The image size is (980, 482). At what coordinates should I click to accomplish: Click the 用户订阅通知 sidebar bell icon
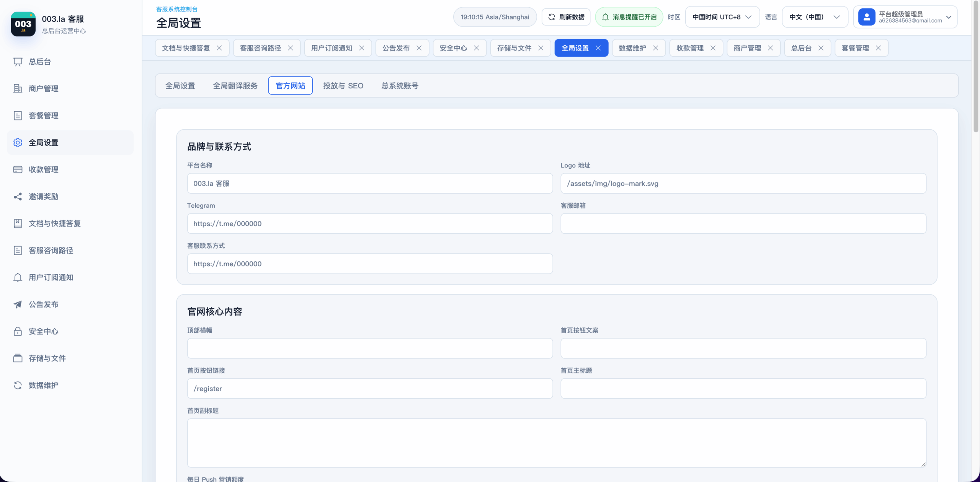(x=18, y=277)
